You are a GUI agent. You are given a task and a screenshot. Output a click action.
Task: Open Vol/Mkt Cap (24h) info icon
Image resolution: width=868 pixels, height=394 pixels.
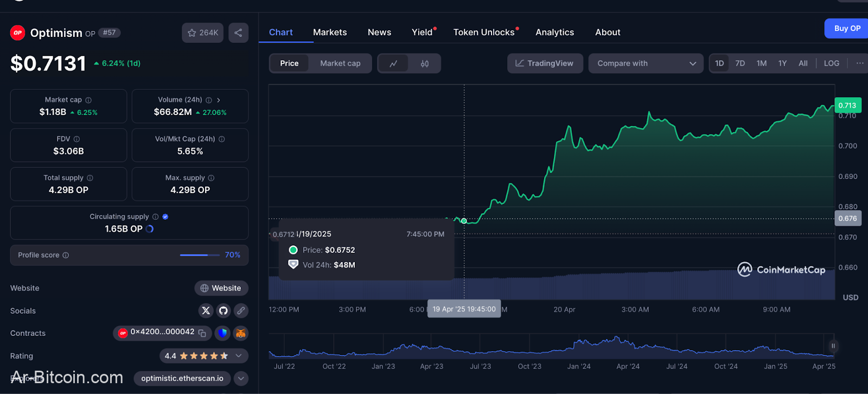pos(221,139)
